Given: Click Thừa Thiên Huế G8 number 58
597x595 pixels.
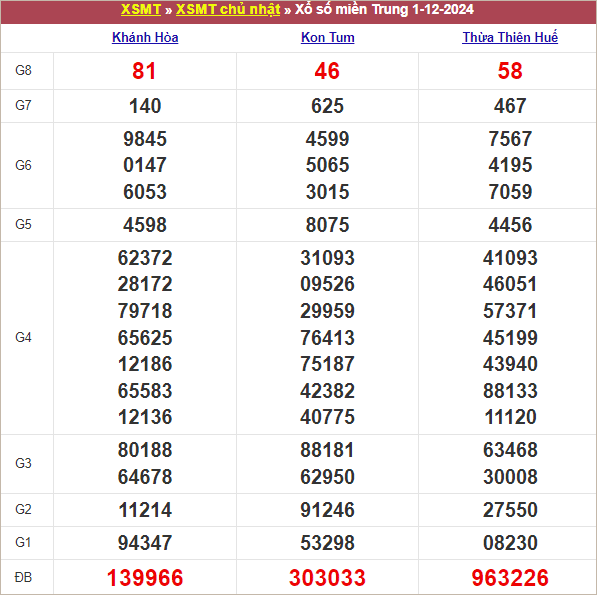Looking at the screenshot, I should point(510,71).
